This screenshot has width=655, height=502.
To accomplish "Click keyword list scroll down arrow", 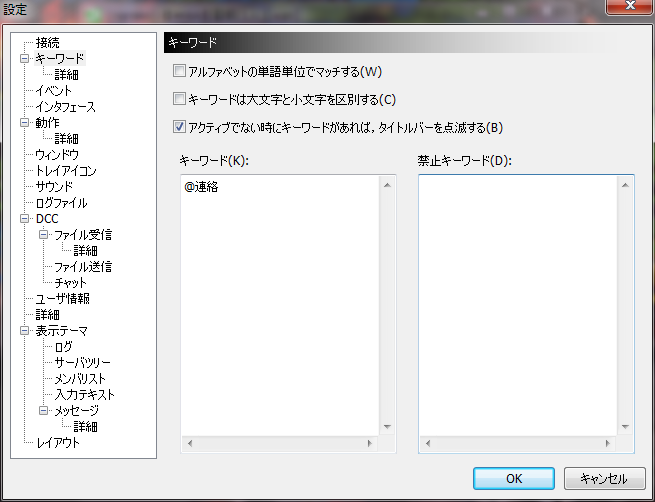I will pos(387,427).
